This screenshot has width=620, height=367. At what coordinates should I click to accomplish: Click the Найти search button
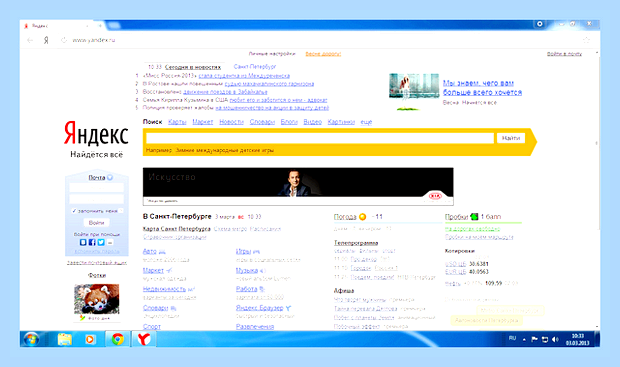pos(511,138)
